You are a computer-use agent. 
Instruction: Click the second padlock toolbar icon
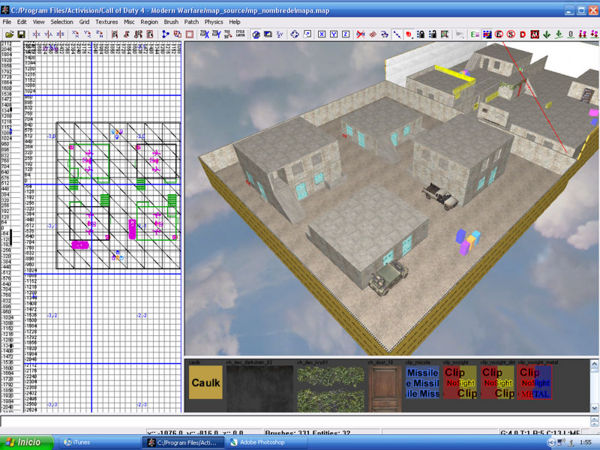pos(432,34)
